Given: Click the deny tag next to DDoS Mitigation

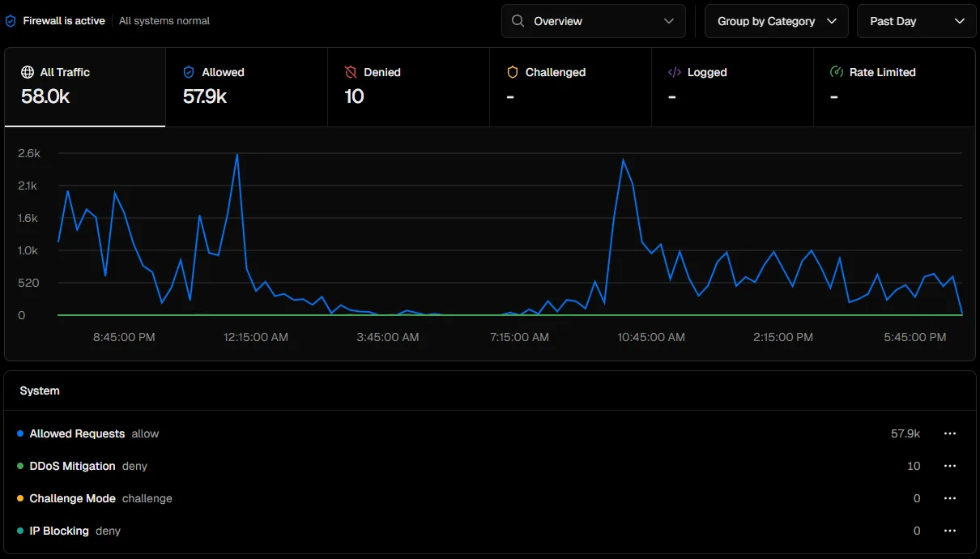Looking at the screenshot, I should click(x=134, y=466).
